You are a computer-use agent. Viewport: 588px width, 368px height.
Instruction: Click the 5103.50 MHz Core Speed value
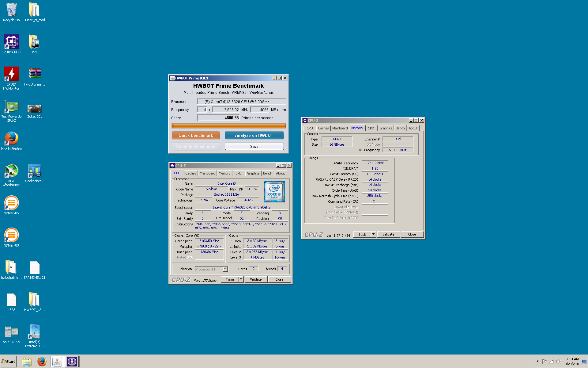click(209, 241)
